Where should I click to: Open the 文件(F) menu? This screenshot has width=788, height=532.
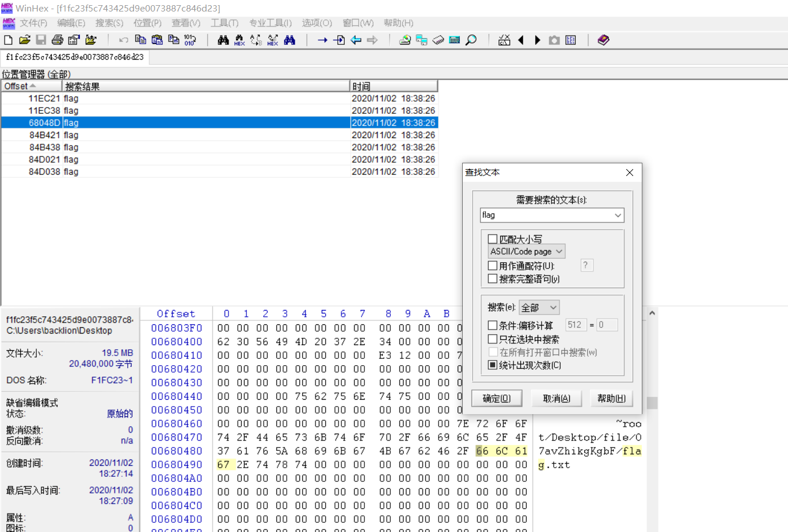tap(33, 23)
